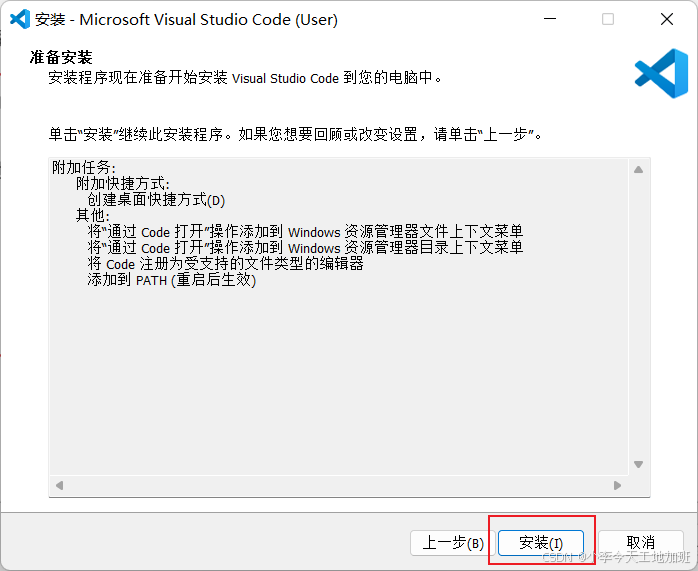Click the large VS Code logo
698x571 pixels.
coord(661,73)
